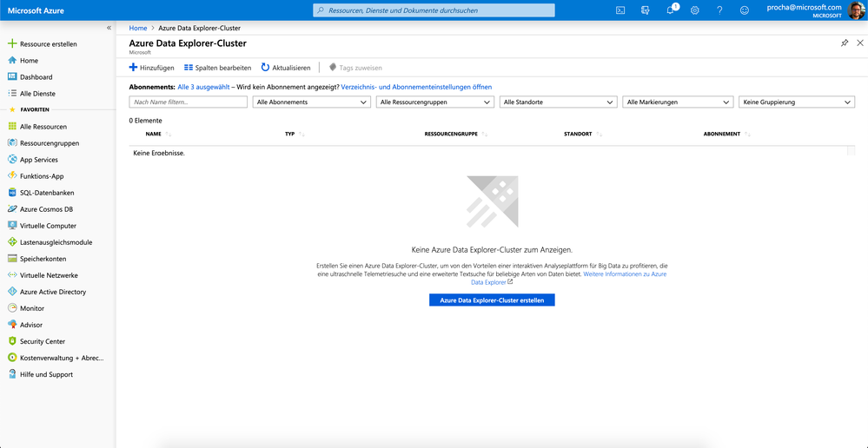Click the Monitor gauge icon
Viewport: 868px width, 448px height.
pos(12,308)
